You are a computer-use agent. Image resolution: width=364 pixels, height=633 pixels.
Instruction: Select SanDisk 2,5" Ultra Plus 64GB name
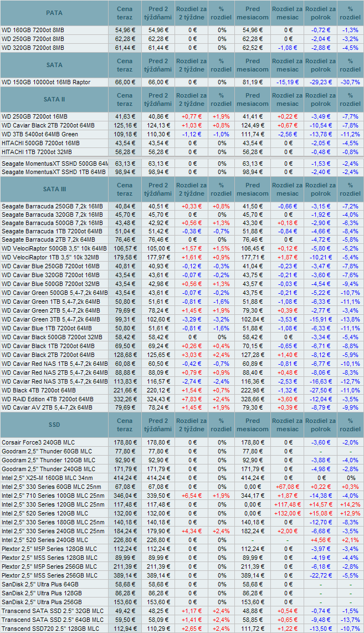click(40, 584)
